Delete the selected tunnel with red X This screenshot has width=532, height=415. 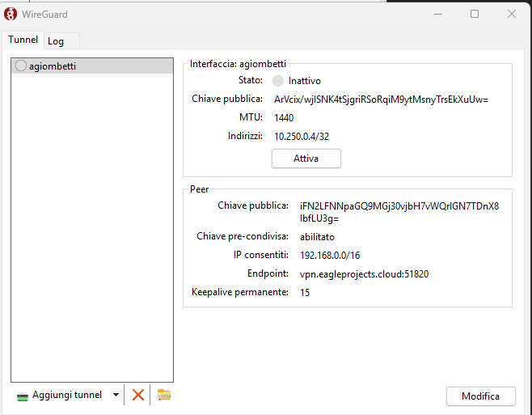(x=138, y=395)
